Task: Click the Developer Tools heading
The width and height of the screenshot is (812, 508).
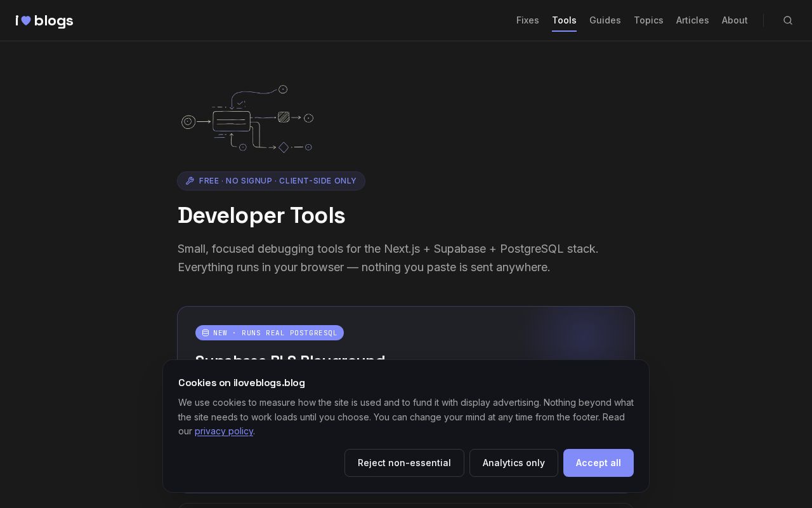Action: [261, 215]
